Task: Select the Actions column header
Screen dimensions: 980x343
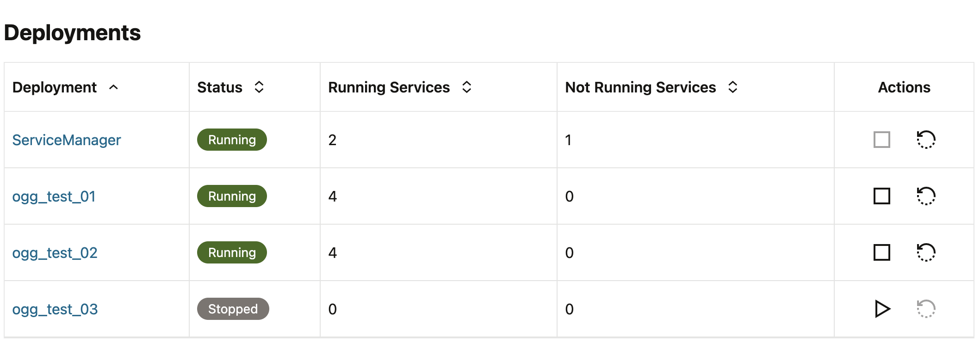Action: pos(904,87)
